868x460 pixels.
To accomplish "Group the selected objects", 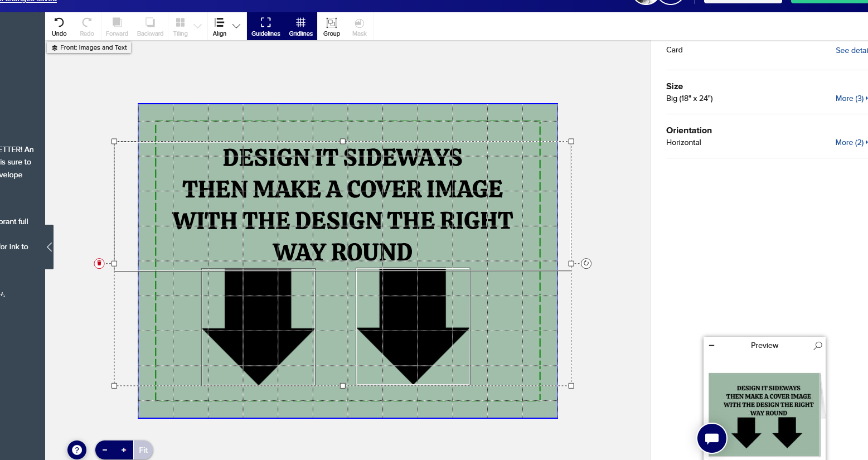I will pos(332,27).
